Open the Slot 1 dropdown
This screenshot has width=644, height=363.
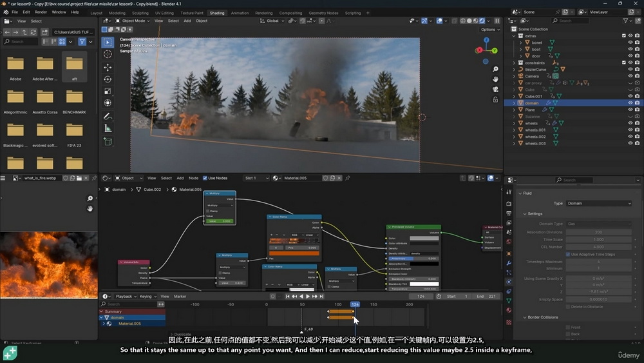tap(256, 178)
